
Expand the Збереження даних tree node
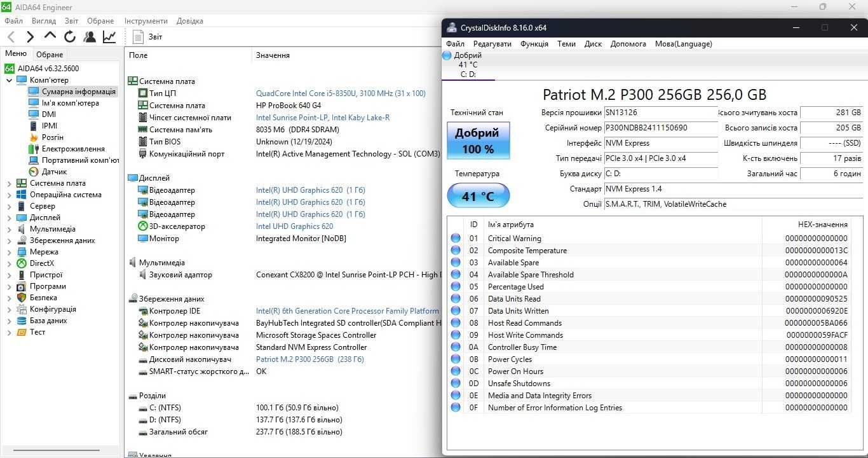pos(9,240)
